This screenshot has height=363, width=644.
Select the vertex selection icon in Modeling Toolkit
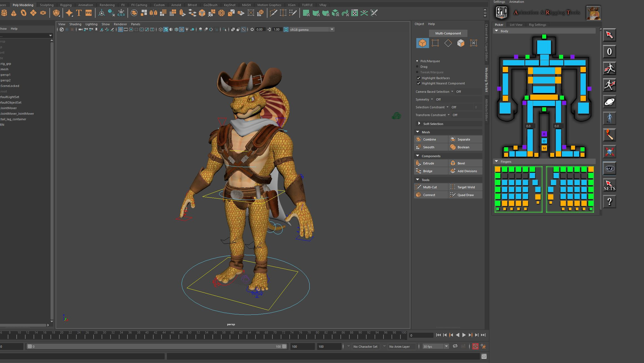pos(435,43)
